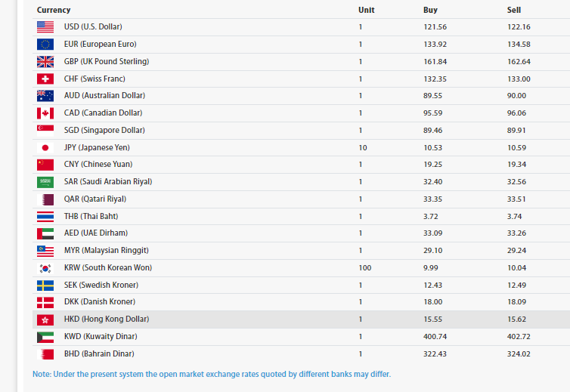This screenshot has width=570, height=392.
Task: Click the open market exchange rates note
Action: (212, 374)
